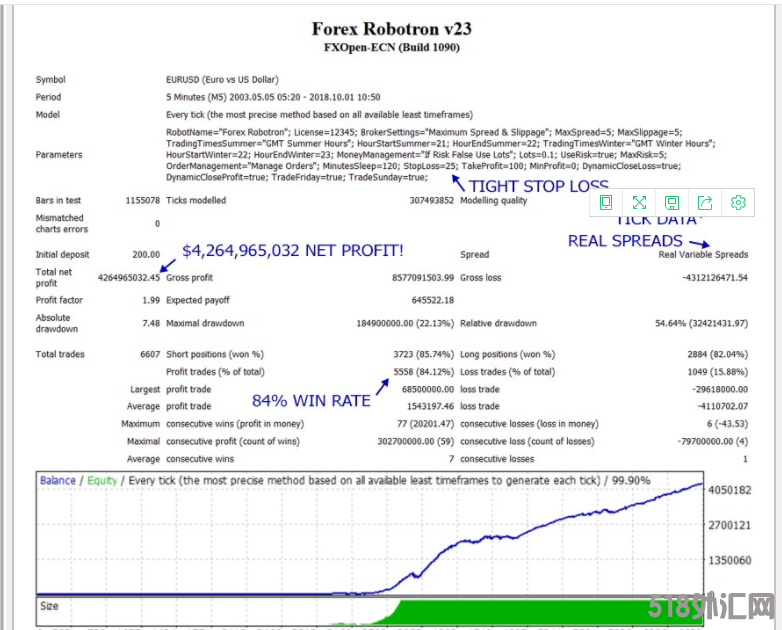Click the total trades value 6607
Viewport: 782px width, 630px height.
coord(150,354)
